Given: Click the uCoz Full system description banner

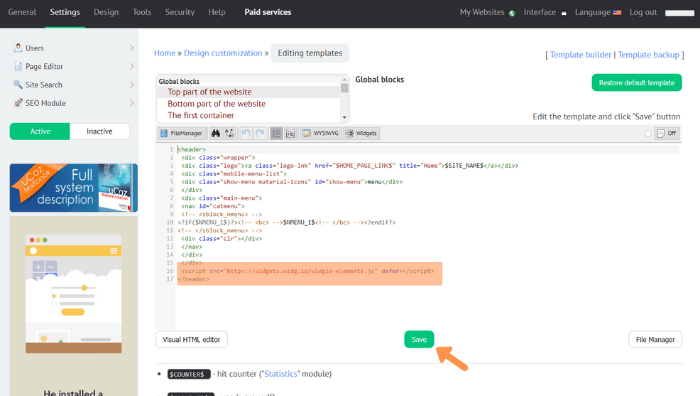Looking at the screenshot, I should pos(74,188).
